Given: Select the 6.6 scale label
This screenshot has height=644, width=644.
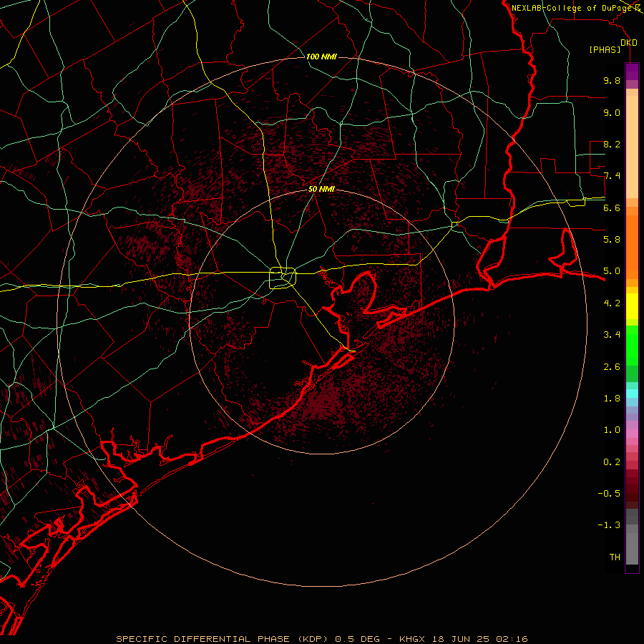Looking at the screenshot, I should [612, 208].
